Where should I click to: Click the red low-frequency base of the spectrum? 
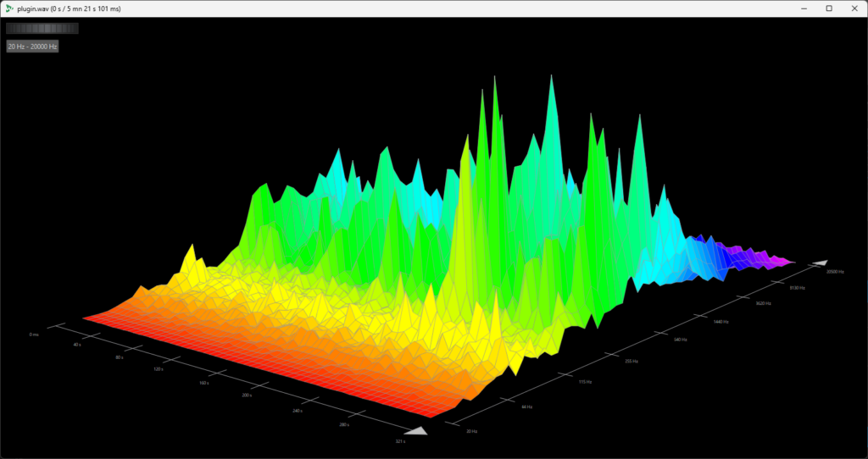click(x=254, y=364)
